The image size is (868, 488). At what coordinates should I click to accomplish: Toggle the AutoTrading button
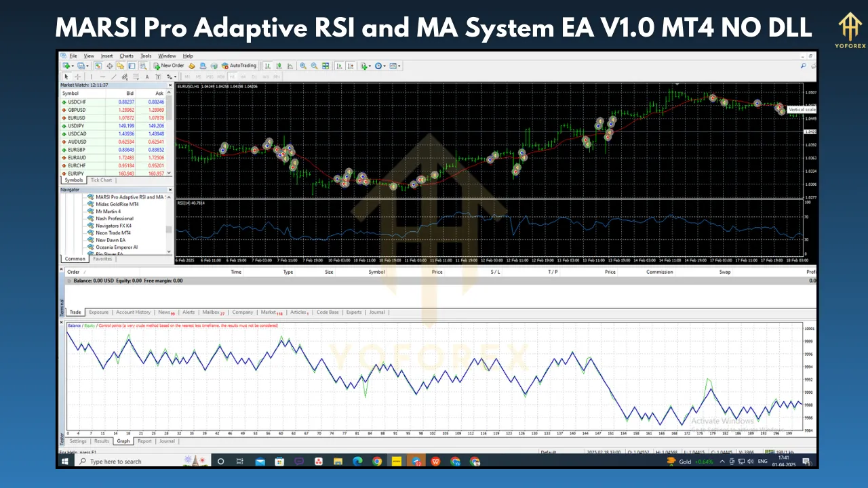point(239,66)
